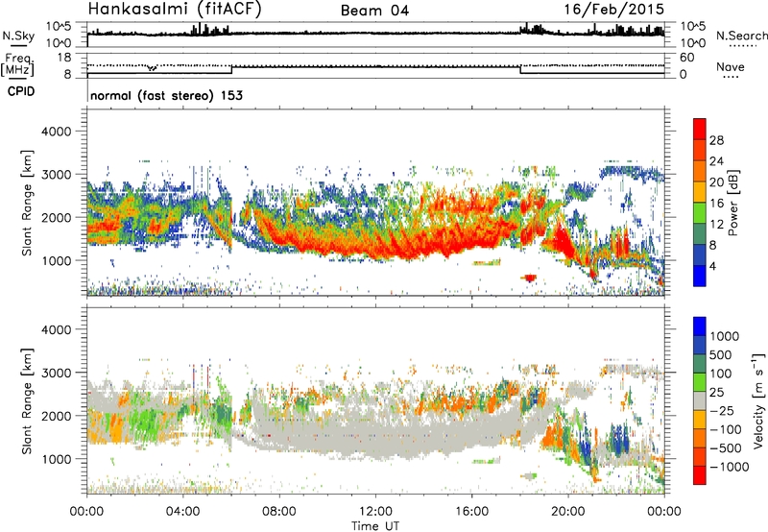Click the 'Time UT' axis label
Viewport: 768px width, 532px height.
point(375,526)
